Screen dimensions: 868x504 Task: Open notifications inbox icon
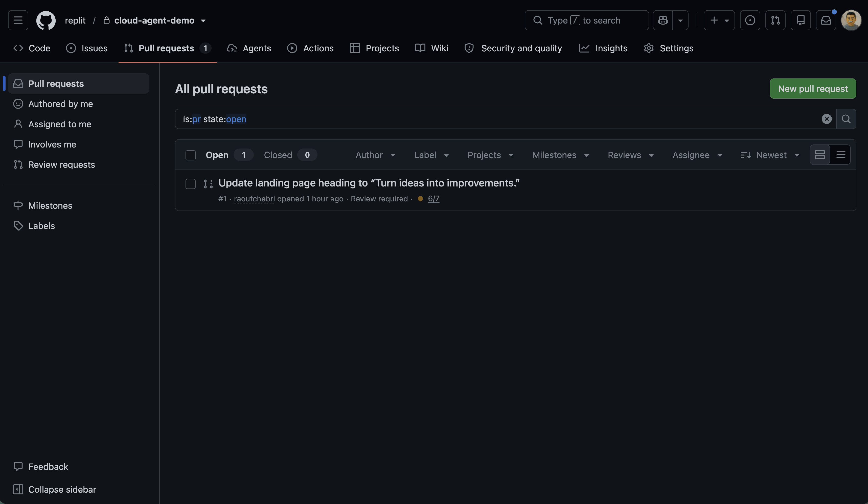pos(826,20)
